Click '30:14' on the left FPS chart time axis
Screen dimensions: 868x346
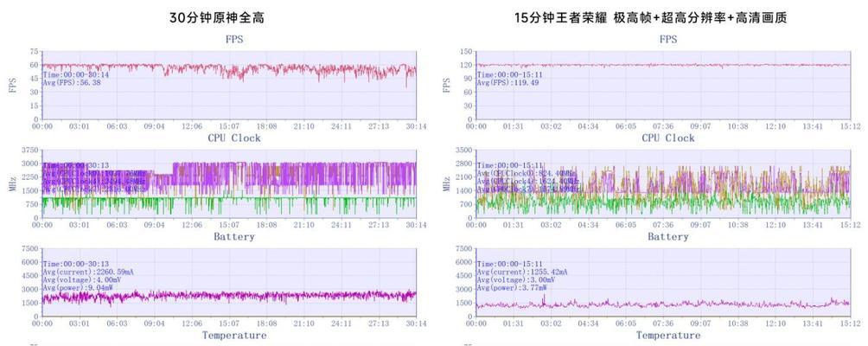416,126
